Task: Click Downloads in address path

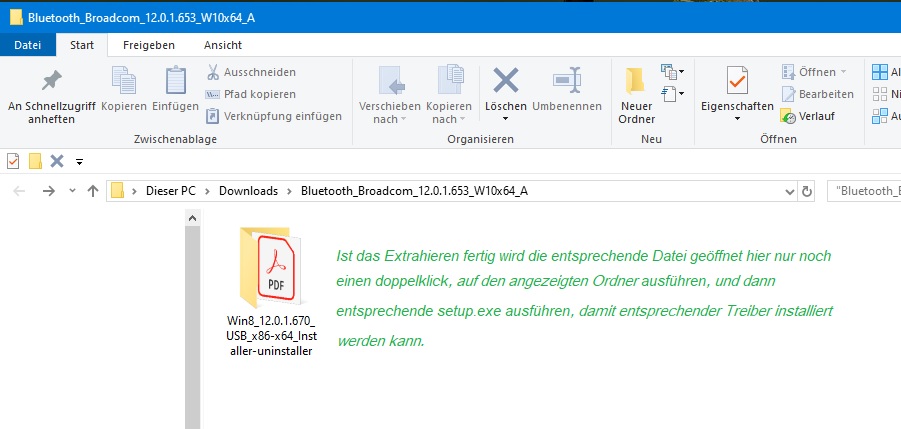Action: point(248,191)
